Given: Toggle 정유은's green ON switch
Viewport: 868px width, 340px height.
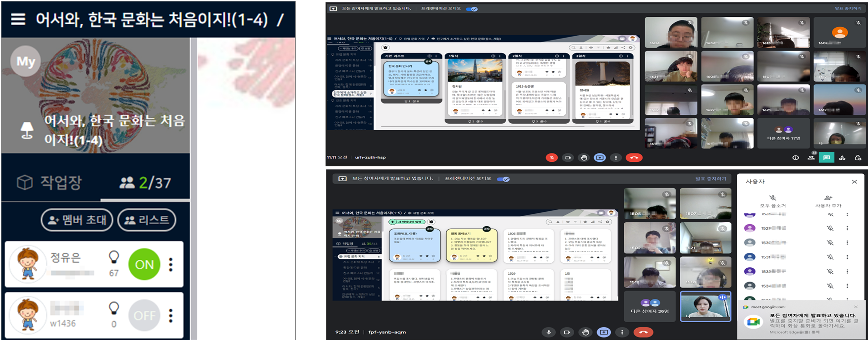Looking at the screenshot, I should point(144,264).
